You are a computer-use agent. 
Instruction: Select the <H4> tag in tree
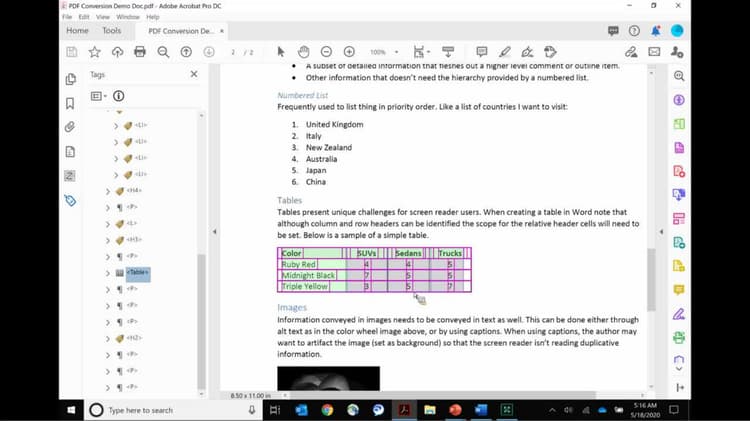[x=134, y=190]
